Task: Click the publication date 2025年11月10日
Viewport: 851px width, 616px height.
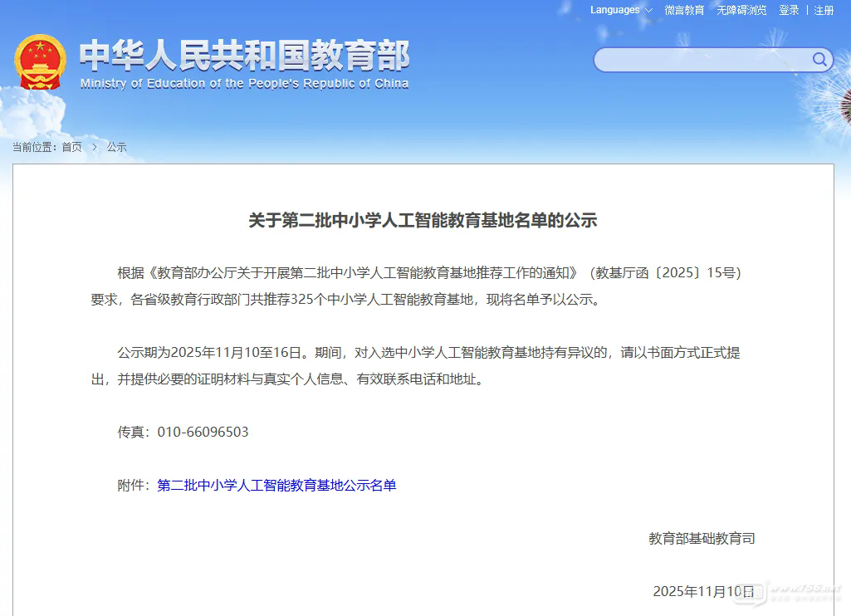Action: pos(703,592)
